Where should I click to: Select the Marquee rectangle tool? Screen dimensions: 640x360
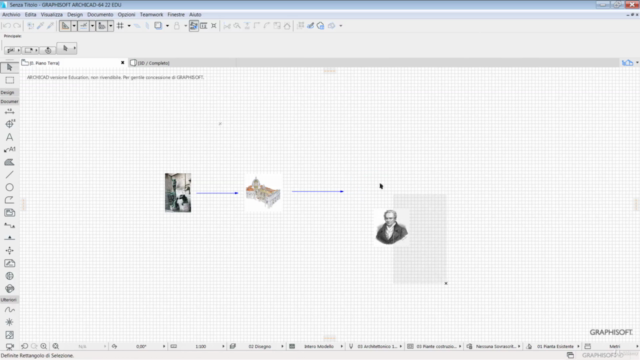click(x=9, y=80)
